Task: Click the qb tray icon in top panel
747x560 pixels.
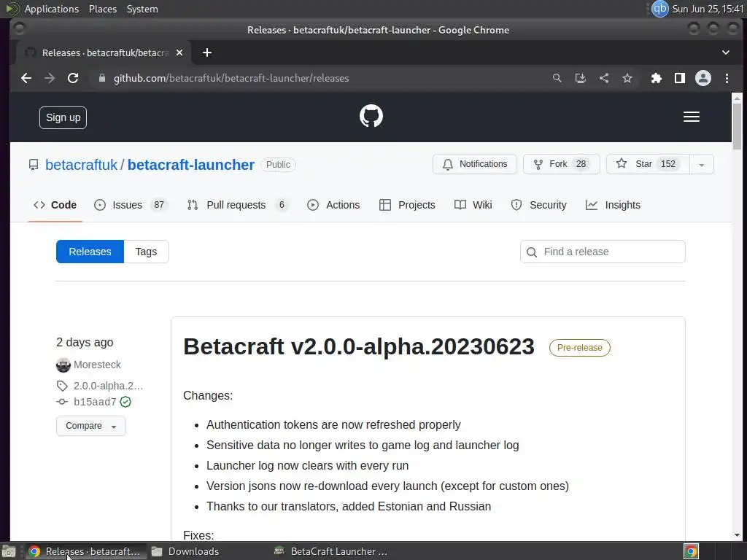Action: coord(659,9)
